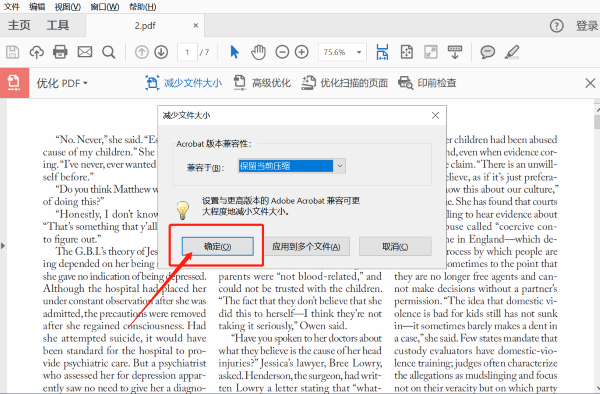The image size is (600, 394).
Task: Click 应用到多个文件 button
Action: (306, 246)
